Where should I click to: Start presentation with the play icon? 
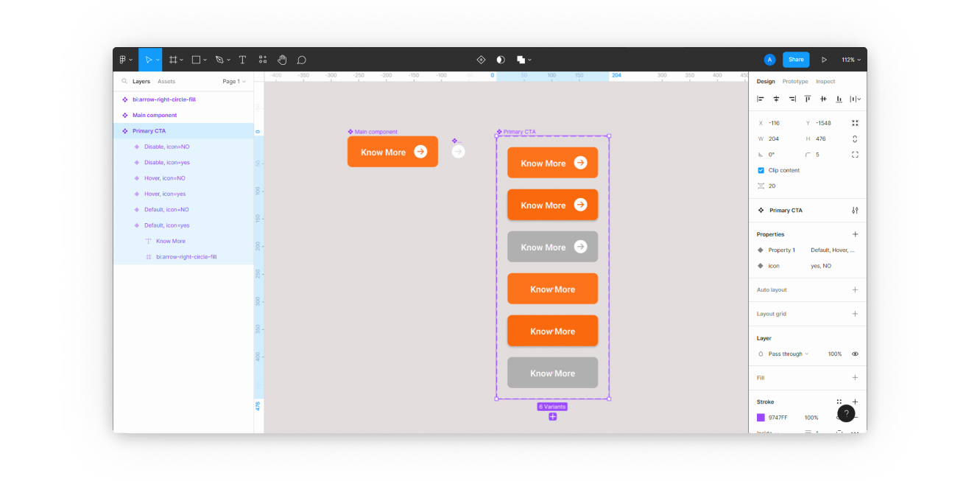(x=824, y=60)
